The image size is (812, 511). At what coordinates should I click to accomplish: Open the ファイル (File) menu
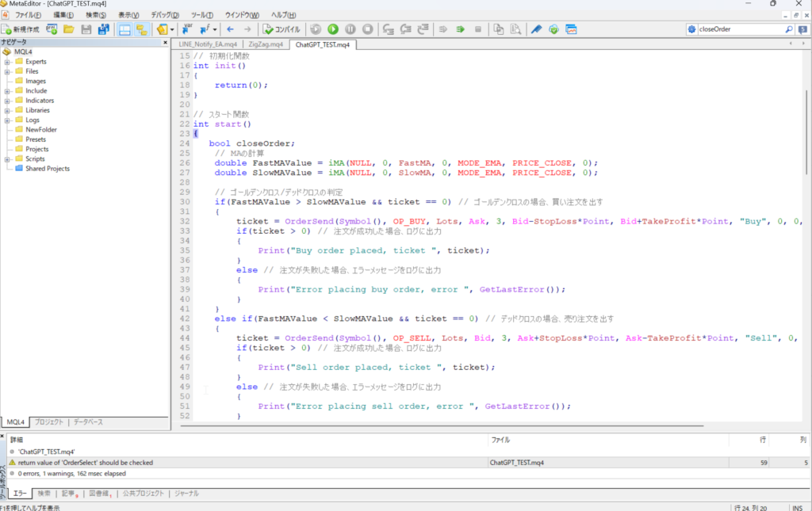click(27, 15)
